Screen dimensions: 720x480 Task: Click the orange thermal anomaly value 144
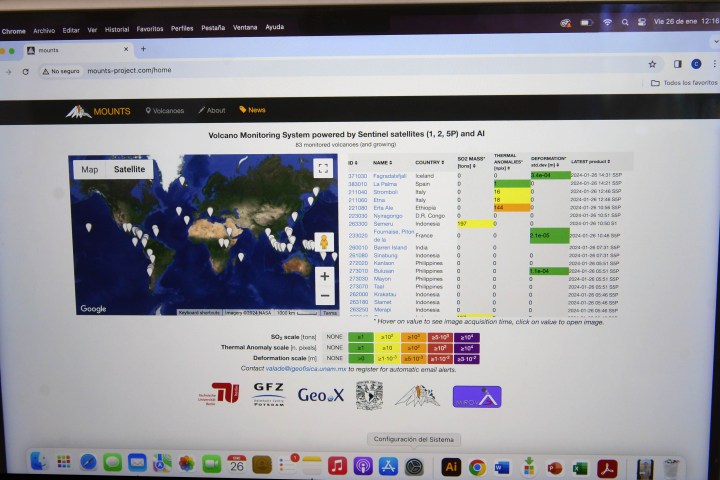tap(499, 207)
